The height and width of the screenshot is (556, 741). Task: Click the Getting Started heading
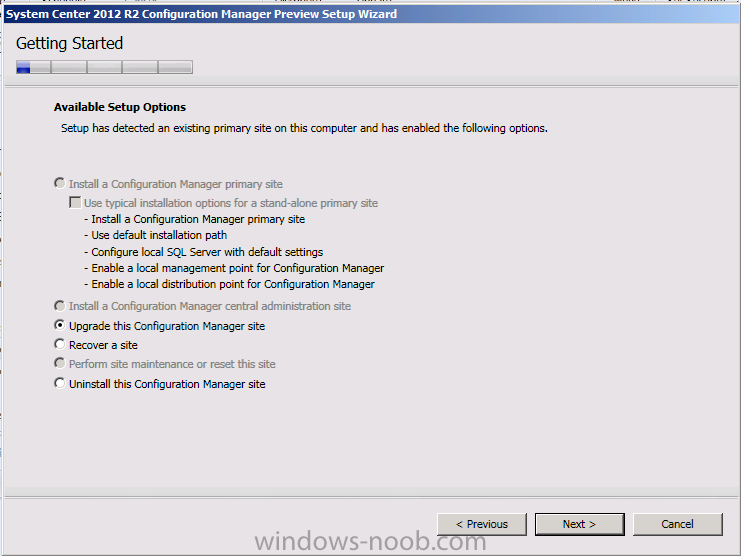click(x=69, y=43)
